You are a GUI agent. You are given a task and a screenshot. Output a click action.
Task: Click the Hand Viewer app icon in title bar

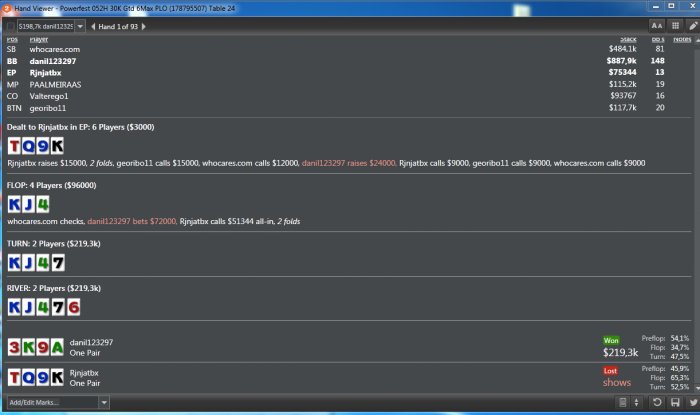(7, 8)
